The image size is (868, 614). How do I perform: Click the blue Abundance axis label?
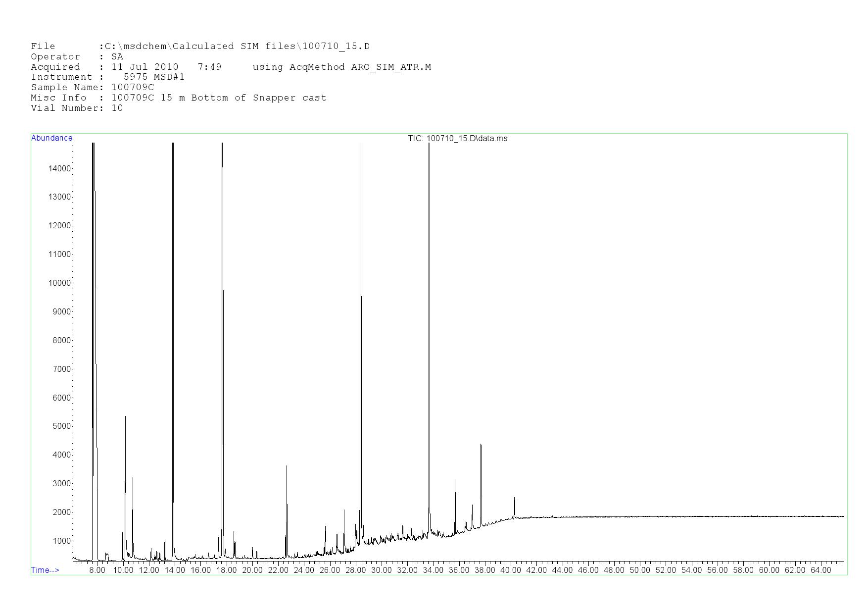pos(51,138)
